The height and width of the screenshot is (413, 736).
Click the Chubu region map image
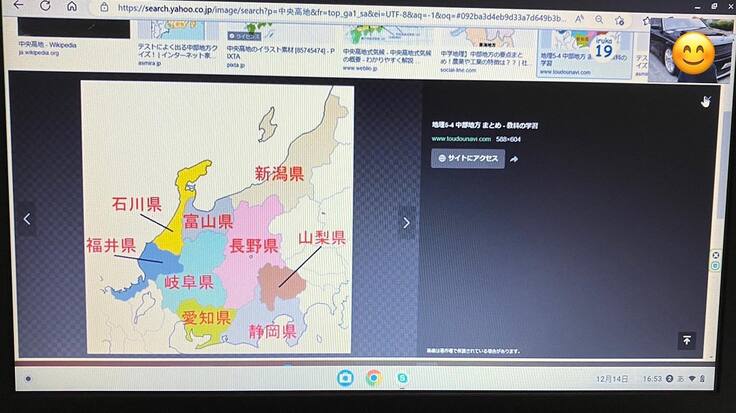(x=217, y=220)
